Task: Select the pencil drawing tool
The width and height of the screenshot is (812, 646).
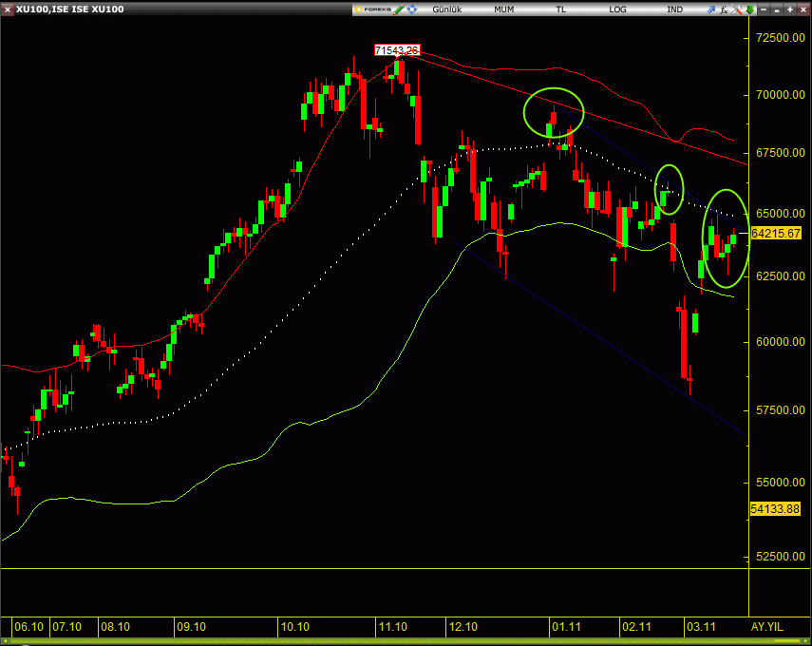Action: coord(399,9)
